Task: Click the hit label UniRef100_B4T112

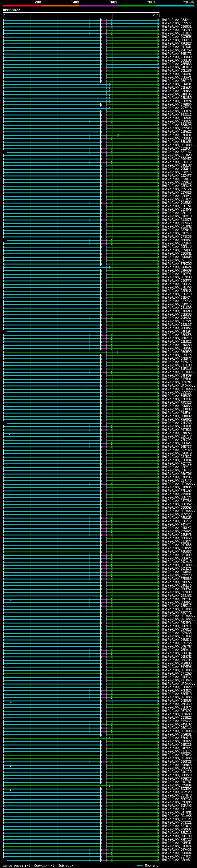Action: (x=177, y=809)
